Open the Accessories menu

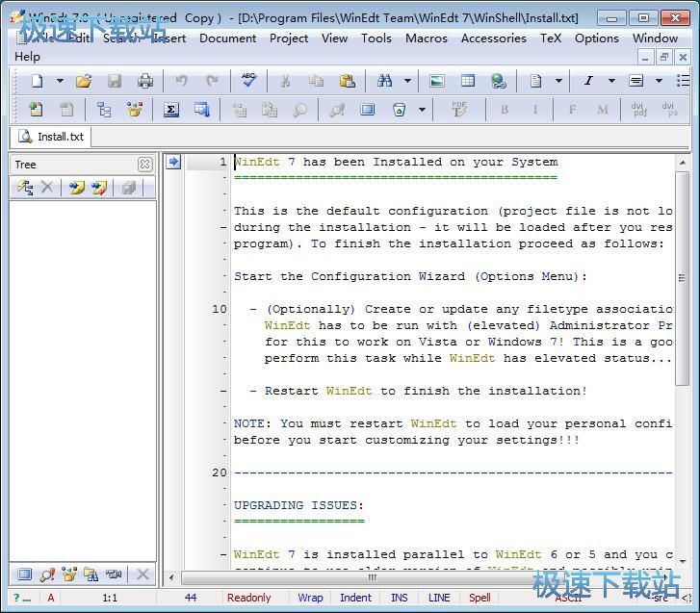coord(494,38)
